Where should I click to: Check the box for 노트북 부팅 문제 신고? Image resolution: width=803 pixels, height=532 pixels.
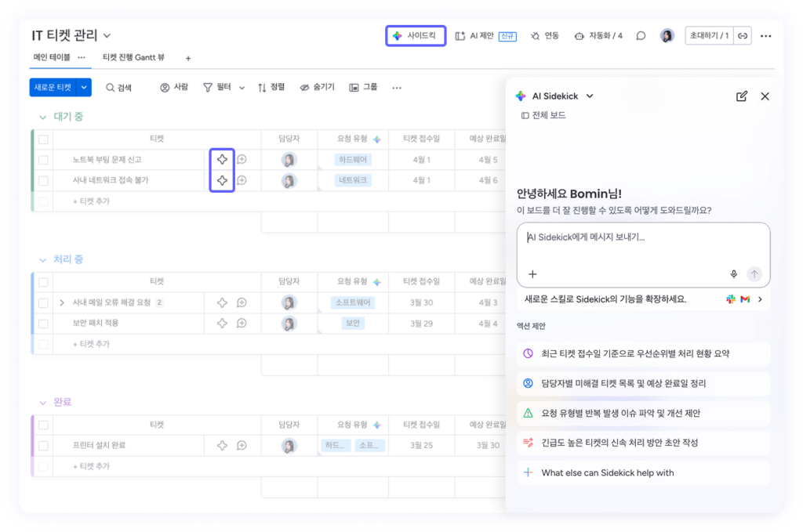pyautogui.click(x=43, y=160)
